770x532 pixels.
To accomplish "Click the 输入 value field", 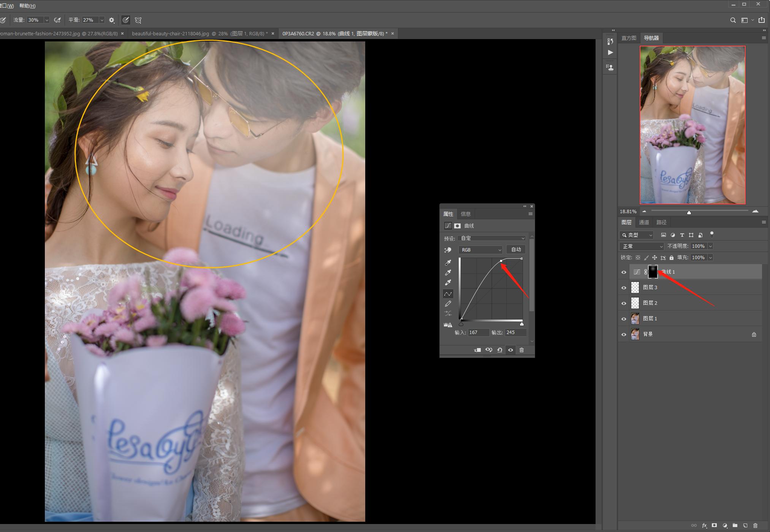I will pyautogui.click(x=478, y=332).
